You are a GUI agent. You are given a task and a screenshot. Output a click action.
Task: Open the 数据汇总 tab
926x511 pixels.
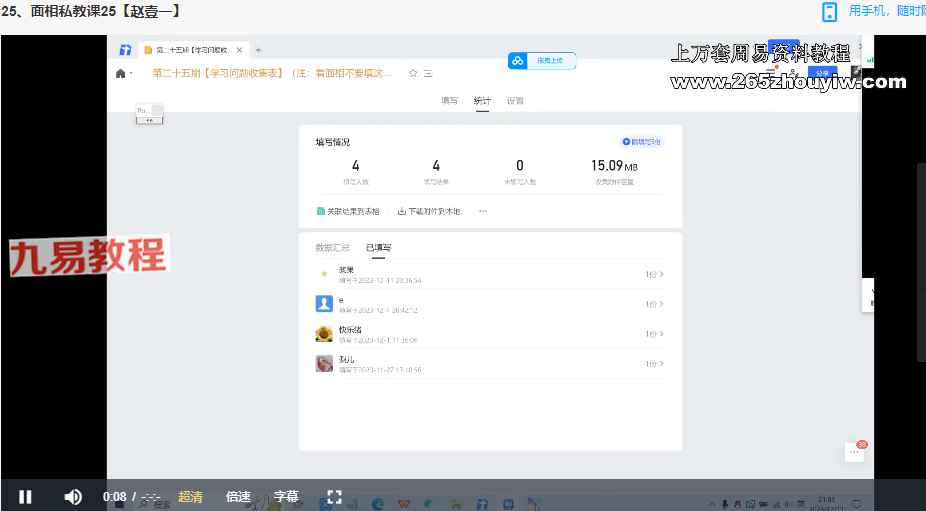pos(332,247)
